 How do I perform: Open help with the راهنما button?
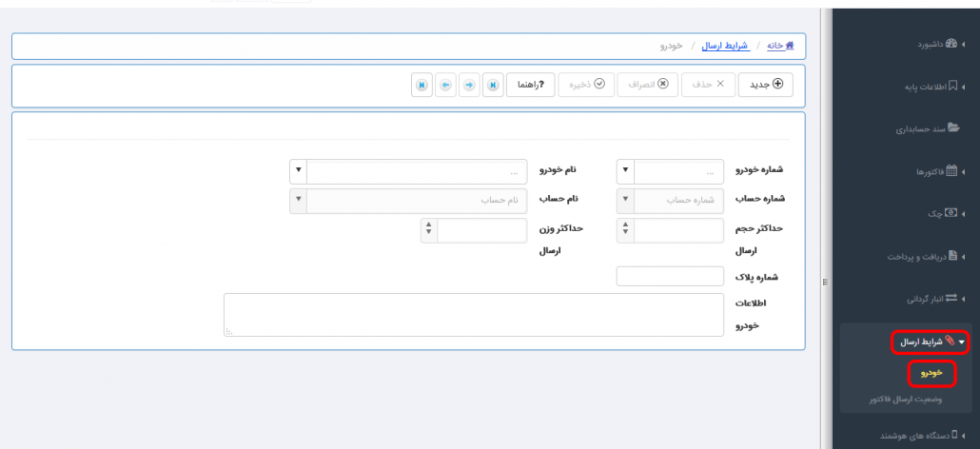(x=531, y=85)
